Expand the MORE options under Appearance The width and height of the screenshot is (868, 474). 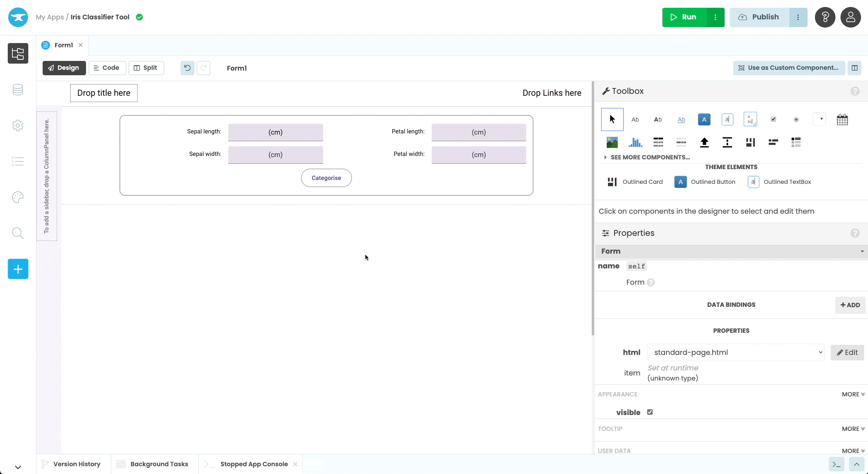pos(853,393)
